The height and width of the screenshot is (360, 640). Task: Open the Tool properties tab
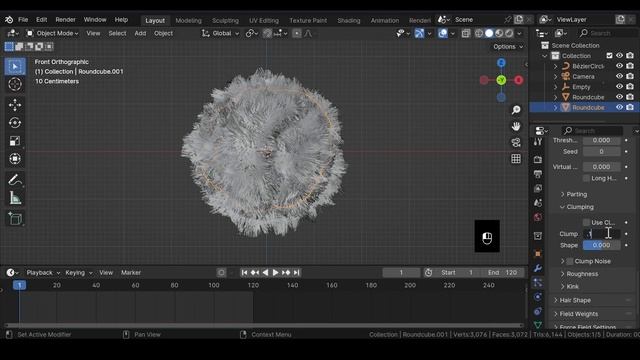click(x=538, y=142)
